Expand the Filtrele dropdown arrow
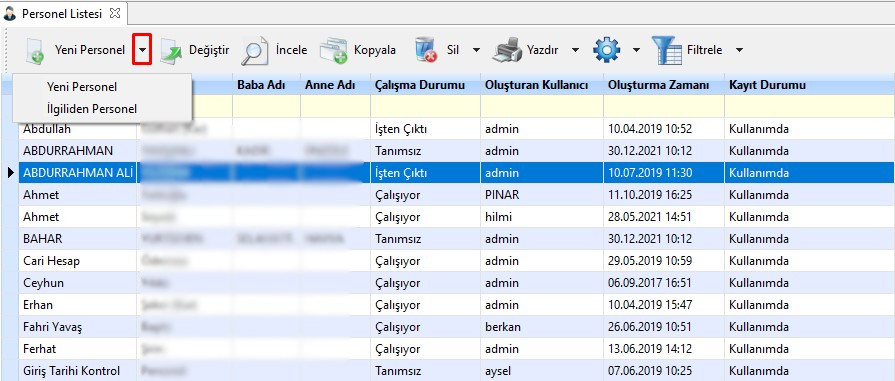 tap(739, 50)
